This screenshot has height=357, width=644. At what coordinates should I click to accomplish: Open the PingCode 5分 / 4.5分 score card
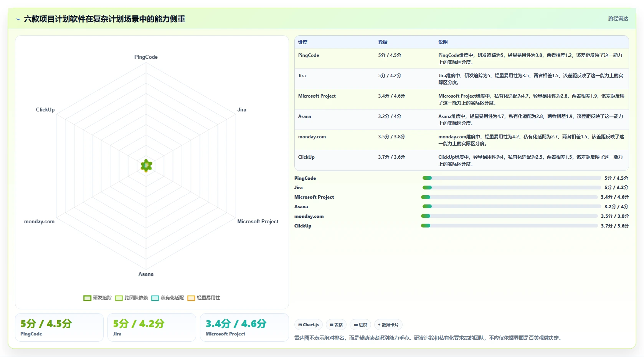tap(59, 327)
